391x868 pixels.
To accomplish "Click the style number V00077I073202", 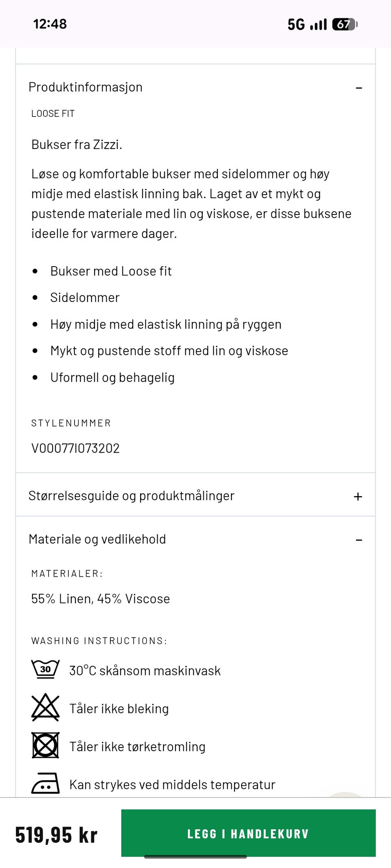I will (75, 448).
